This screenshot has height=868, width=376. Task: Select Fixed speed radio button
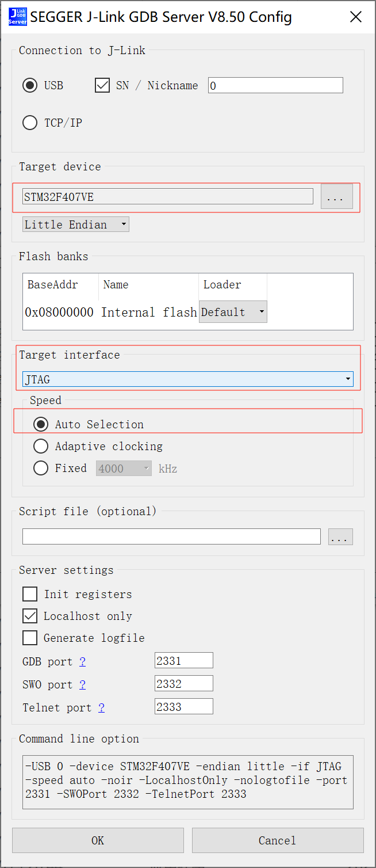(x=41, y=468)
